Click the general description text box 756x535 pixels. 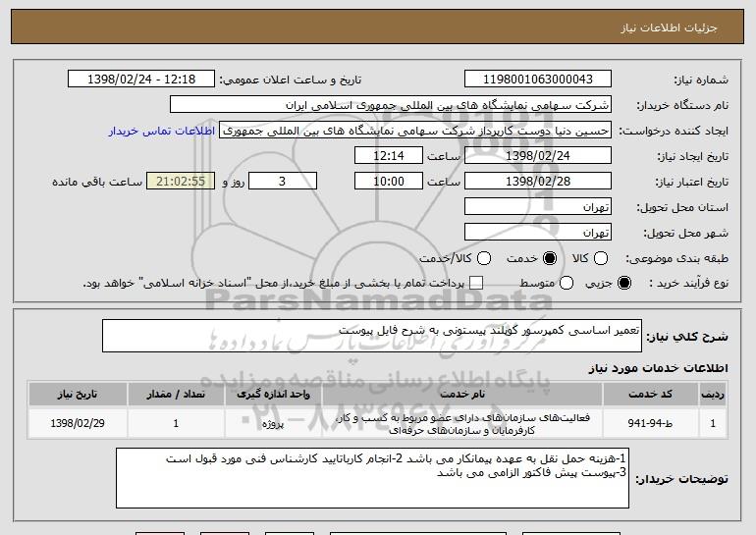point(372,336)
